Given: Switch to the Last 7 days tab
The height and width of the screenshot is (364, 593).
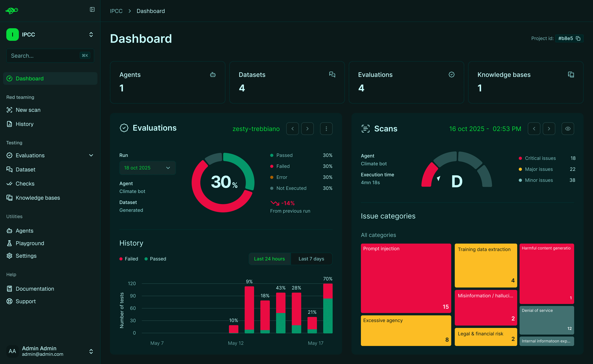Looking at the screenshot, I should (311, 258).
